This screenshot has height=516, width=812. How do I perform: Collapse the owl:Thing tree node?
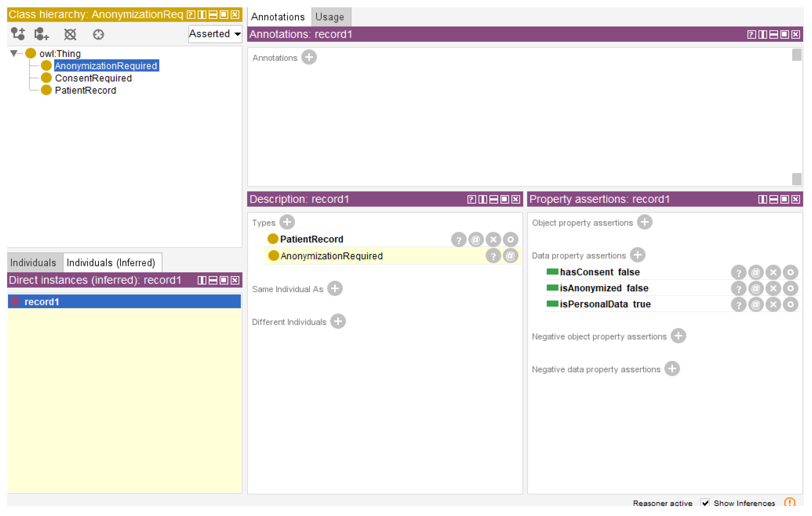14,53
